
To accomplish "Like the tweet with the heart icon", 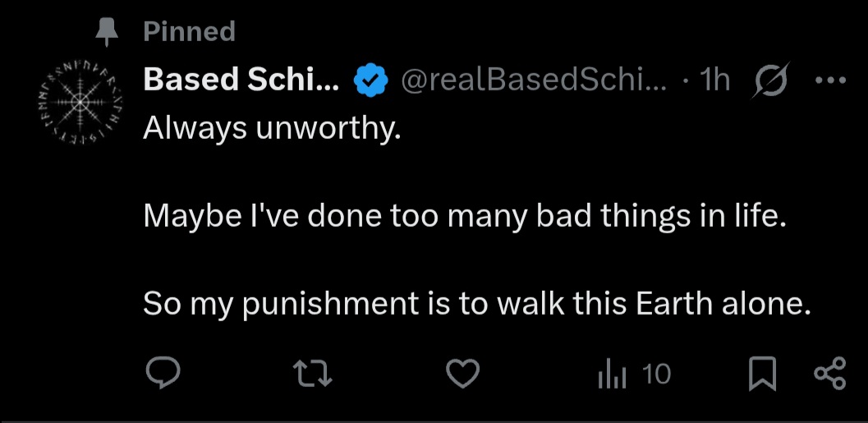I will pyautogui.click(x=462, y=375).
